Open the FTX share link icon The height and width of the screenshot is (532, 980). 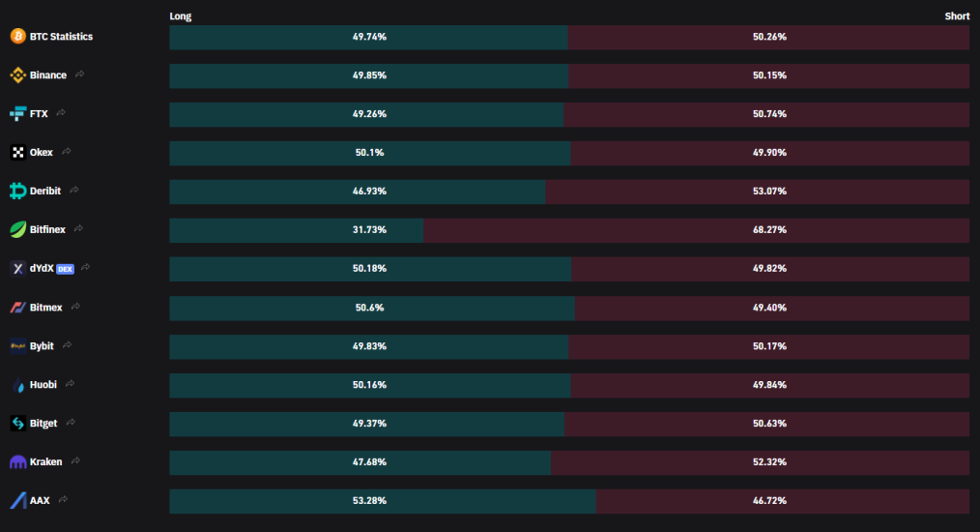coord(61,113)
